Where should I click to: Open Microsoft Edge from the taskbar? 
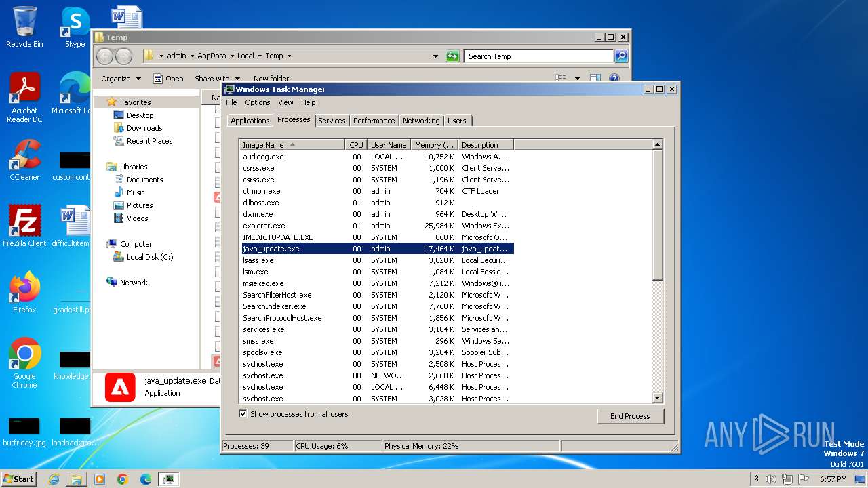coord(146,479)
